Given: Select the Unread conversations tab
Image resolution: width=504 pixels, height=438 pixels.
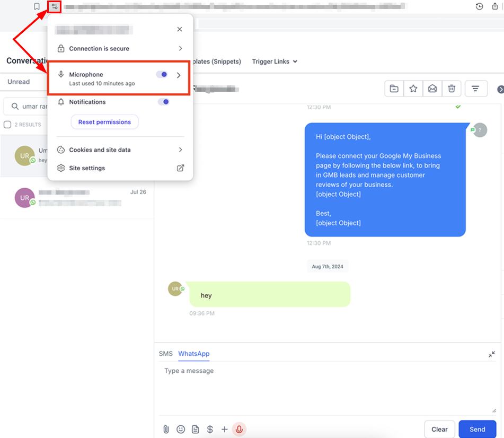Looking at the screenshot, I should (19, 82).
